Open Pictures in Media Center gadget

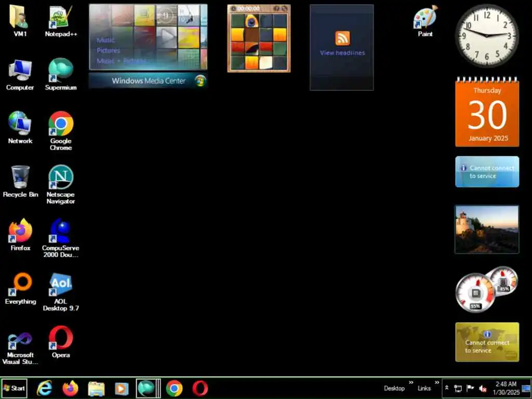(x=108, y=50)
